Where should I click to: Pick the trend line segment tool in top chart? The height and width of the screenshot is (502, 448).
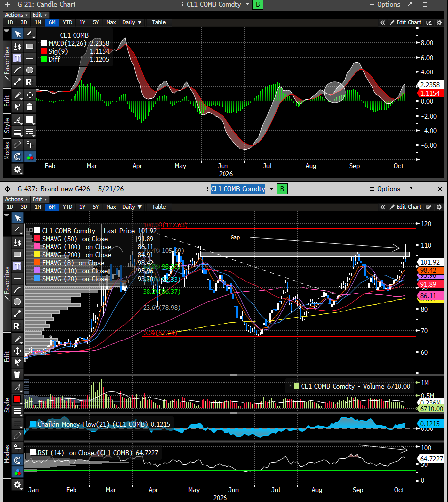tap(17, 82)
